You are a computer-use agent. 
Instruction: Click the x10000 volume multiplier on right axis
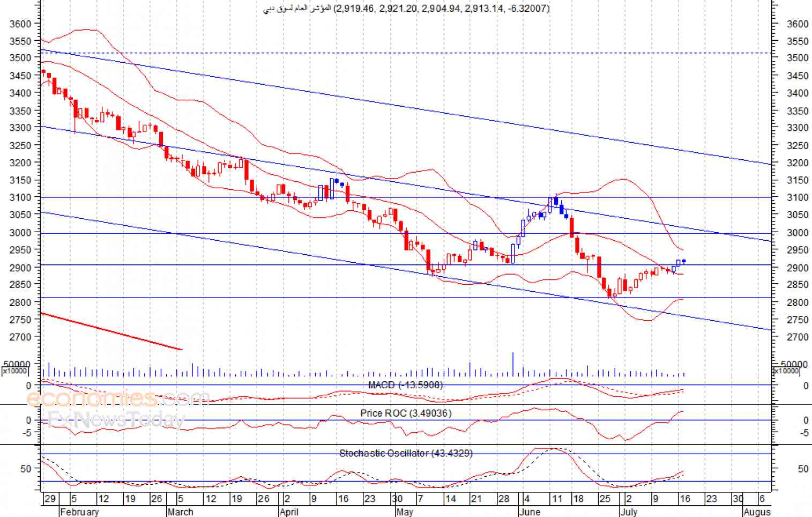click(786, 371)
